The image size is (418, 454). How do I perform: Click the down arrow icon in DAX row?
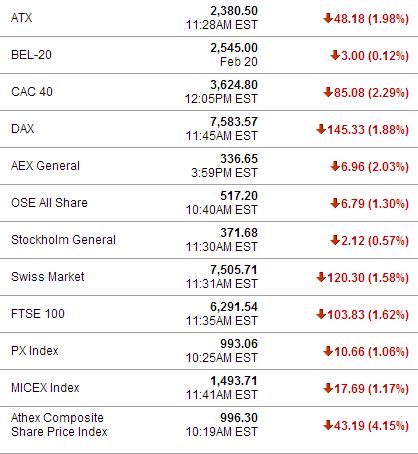point(321,129)
